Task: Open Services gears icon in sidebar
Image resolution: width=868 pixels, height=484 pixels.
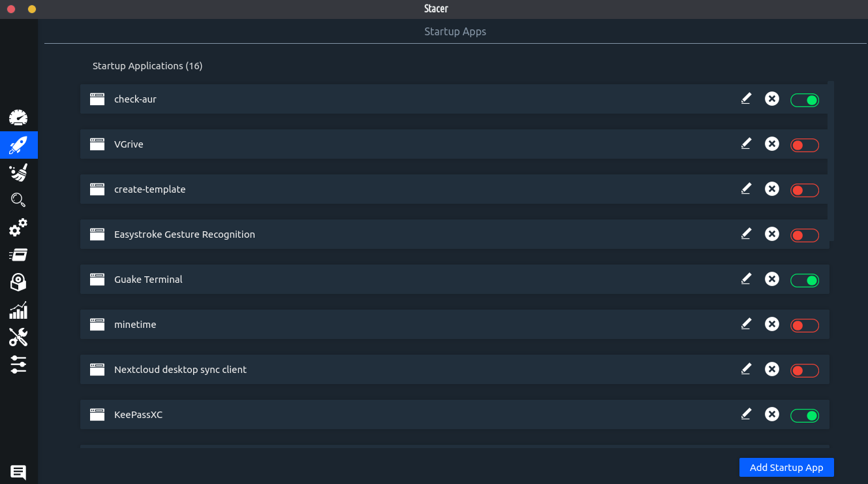Action: [18, 227]
